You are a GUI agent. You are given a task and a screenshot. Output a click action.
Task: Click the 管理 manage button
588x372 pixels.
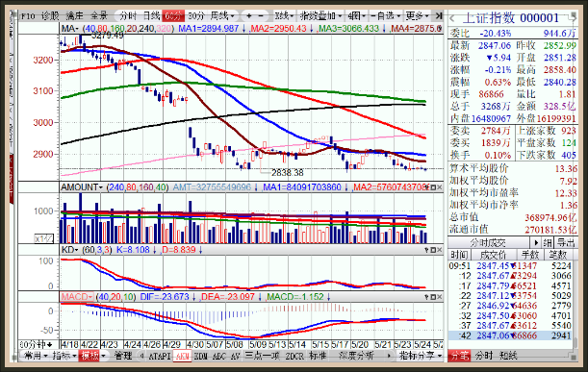pyautogui.click(x=123, y=355)
